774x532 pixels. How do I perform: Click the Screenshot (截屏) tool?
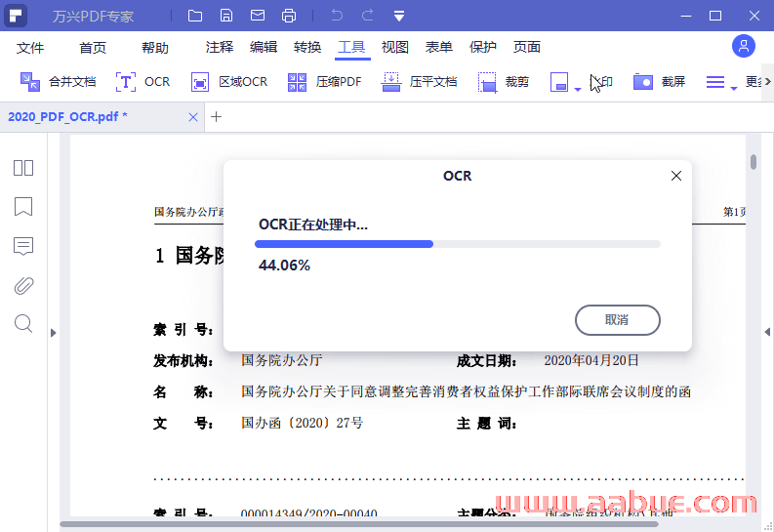pyautogui.click(x=659, y=82)
